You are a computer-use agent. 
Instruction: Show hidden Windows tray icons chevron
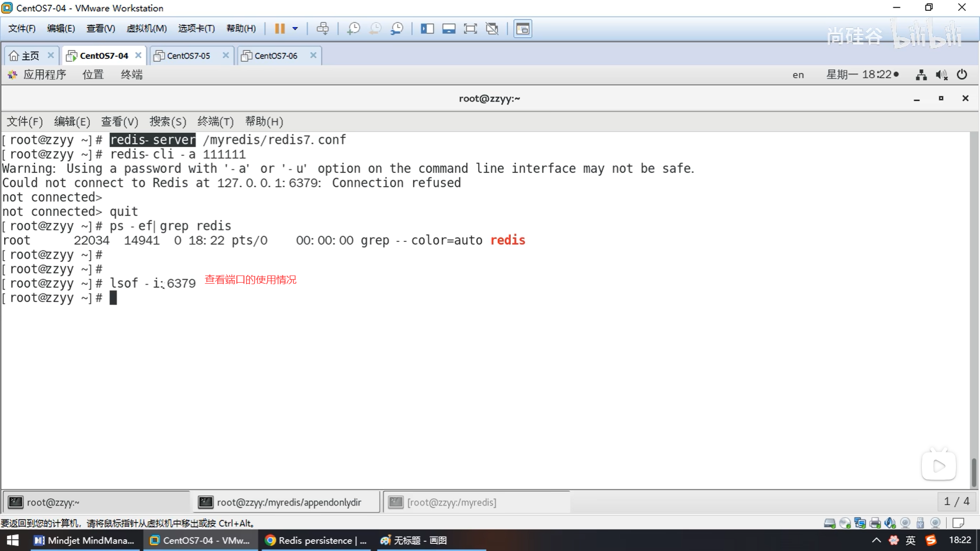[876, 540]
